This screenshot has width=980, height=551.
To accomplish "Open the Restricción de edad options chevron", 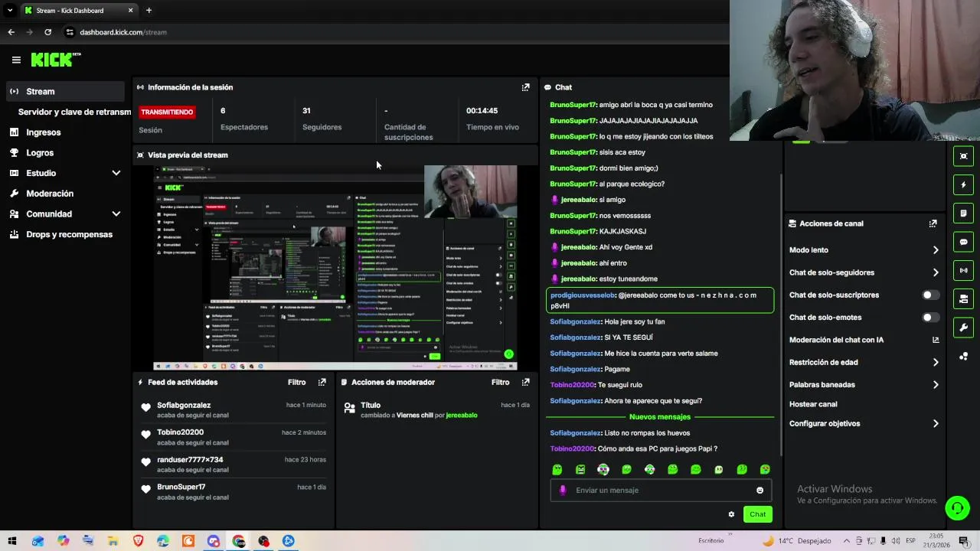I will (935, 363).
